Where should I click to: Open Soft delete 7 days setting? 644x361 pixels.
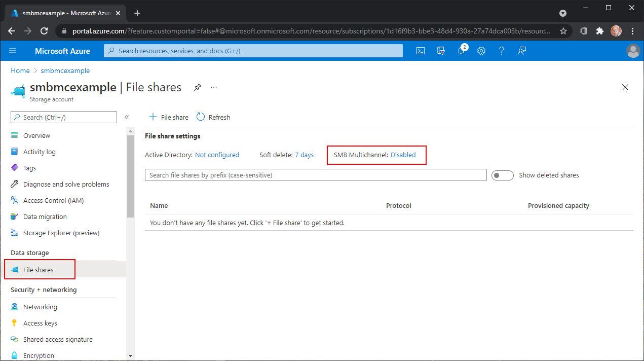[304, 155]
